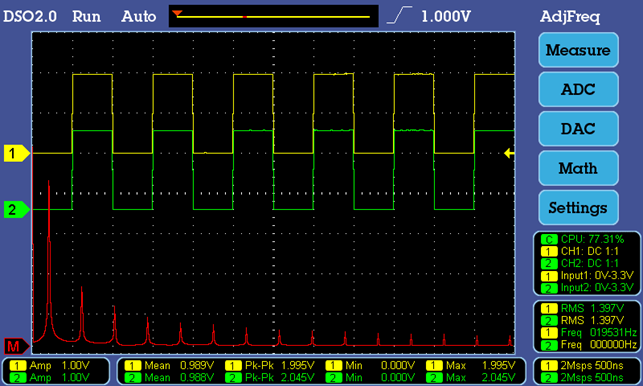Select the CH2: DC 1:1 coupling text
Screen dimensions: 643x386
click(590, 263)
